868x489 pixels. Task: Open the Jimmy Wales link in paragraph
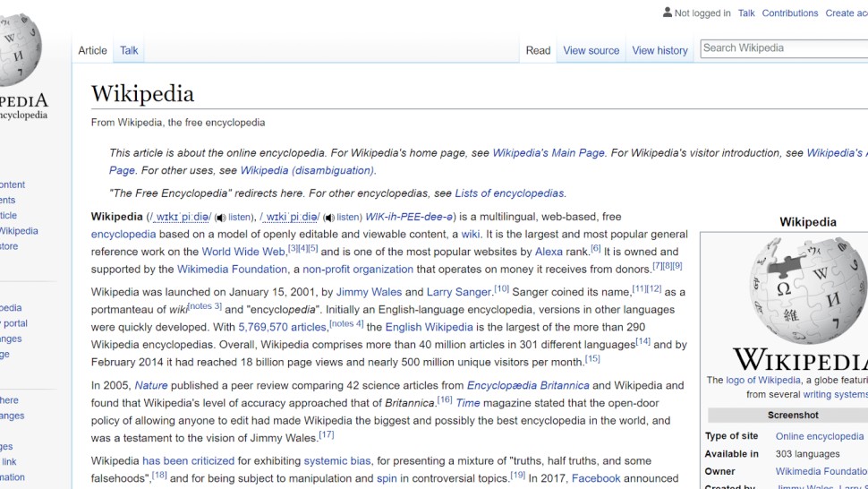tap(370, 292)
